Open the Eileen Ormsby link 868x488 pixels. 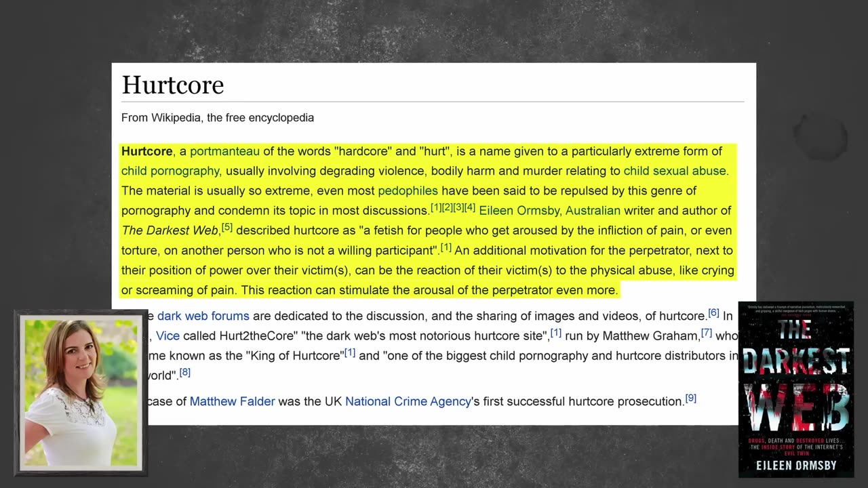[519, 211]
